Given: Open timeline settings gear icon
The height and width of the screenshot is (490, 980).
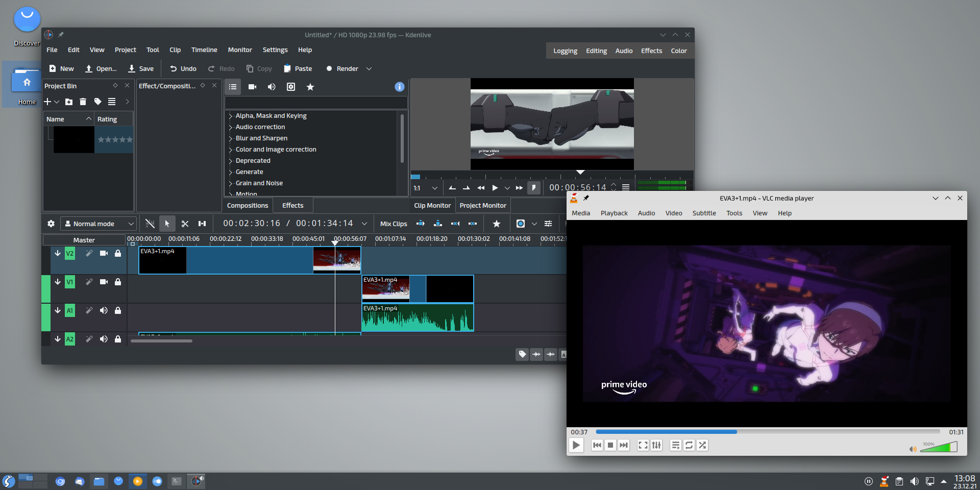Looking at the screenshot, I should (x=51, y=224).
